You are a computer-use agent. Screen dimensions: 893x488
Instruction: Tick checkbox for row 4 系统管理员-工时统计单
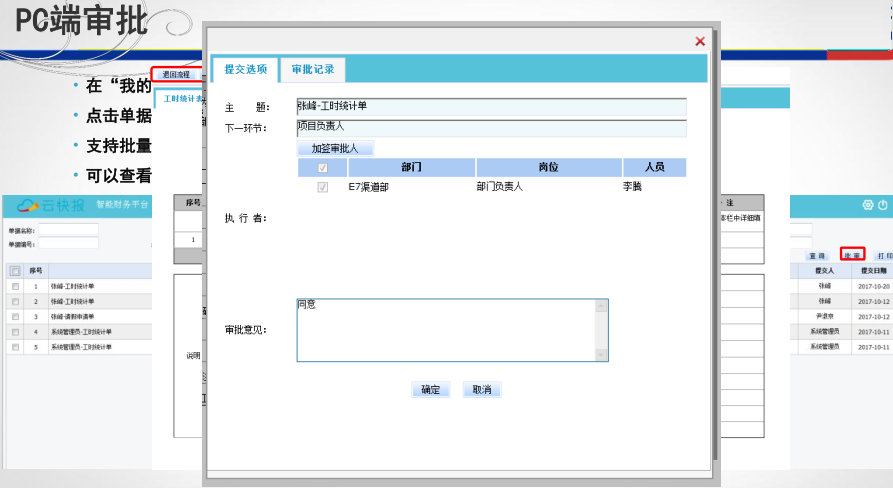14,332
